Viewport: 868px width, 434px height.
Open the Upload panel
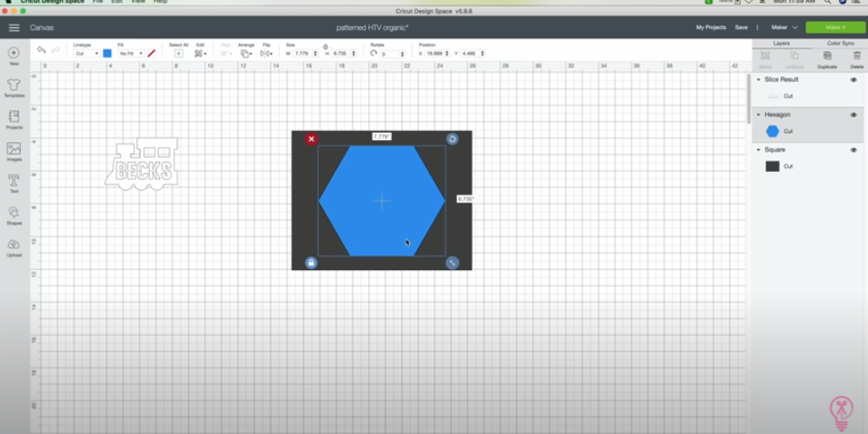point(14,247)
